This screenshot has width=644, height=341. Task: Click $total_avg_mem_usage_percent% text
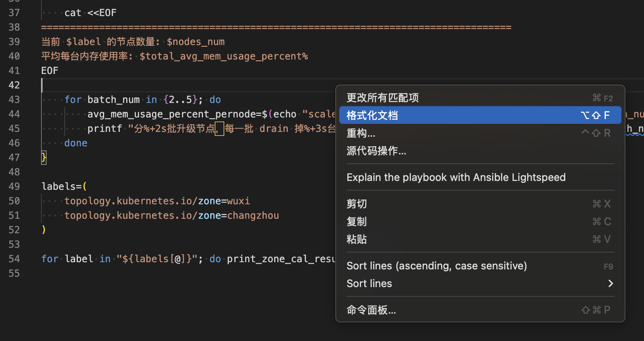(x=224, y=56)
